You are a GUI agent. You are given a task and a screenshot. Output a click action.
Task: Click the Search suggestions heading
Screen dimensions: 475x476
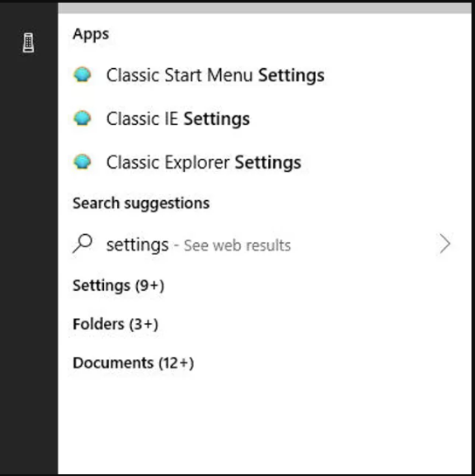[141, 204]
